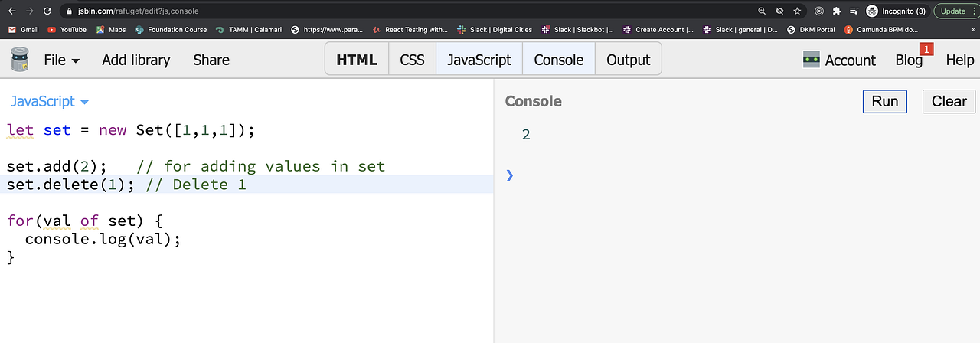980x343 pixels.
Task: Bookmark this page with star icon
Action: (797, 11)
